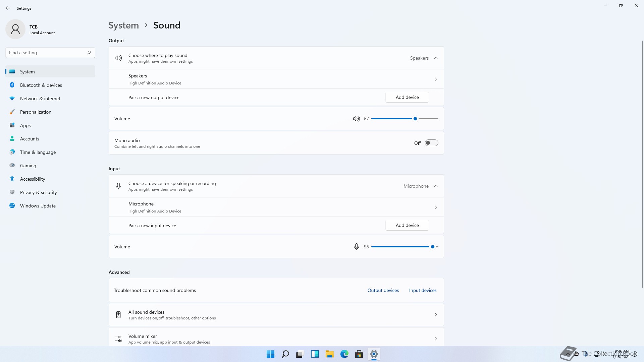Open File Explorer from the taskbar

click(x=329, y=354)
